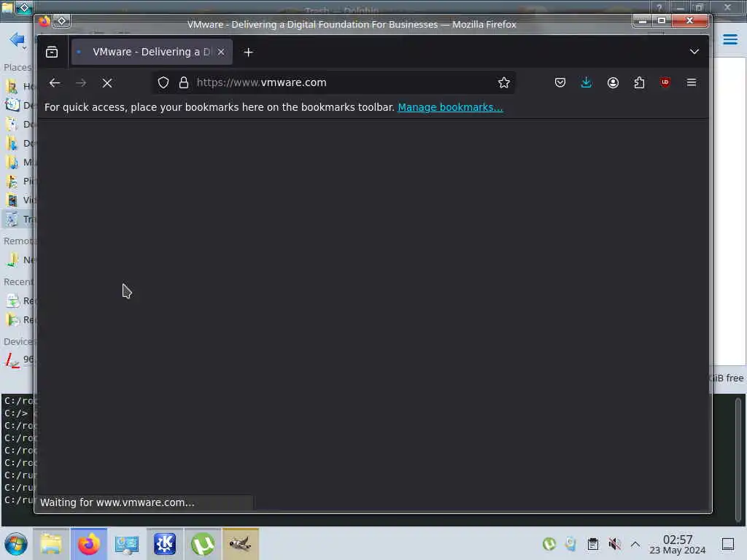Show desktop button in taskbar
This screenshot has width=747, height=560.
(728, 544)
